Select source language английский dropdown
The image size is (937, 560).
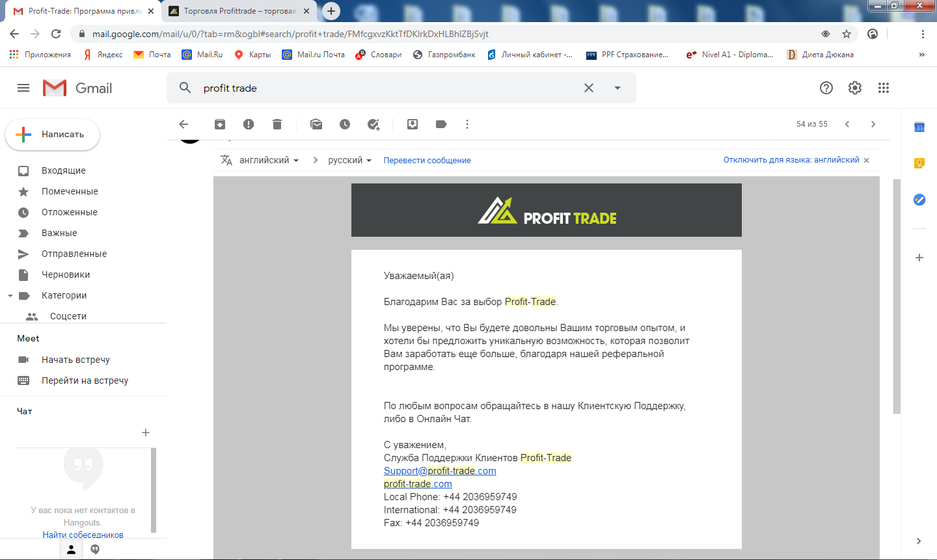[x=269, y=160]
